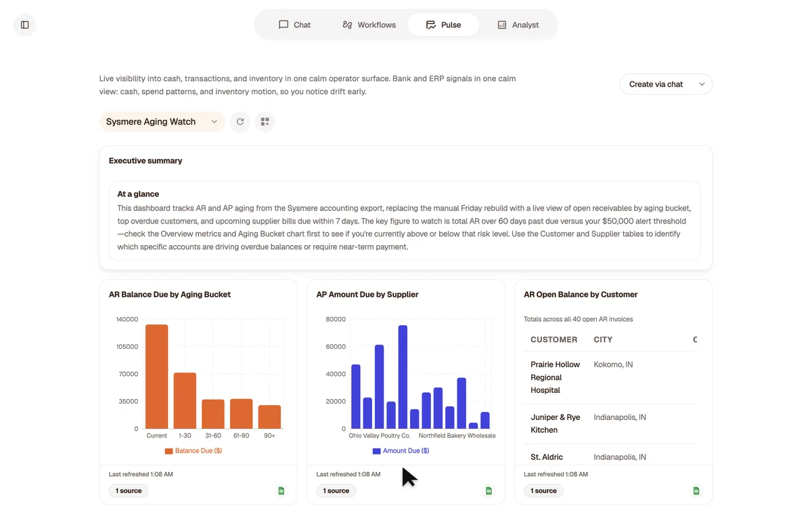Open the Workflows tab
The width and height of the screenshot is (812, 508).
pyautogui.click(x=369, y=25)
